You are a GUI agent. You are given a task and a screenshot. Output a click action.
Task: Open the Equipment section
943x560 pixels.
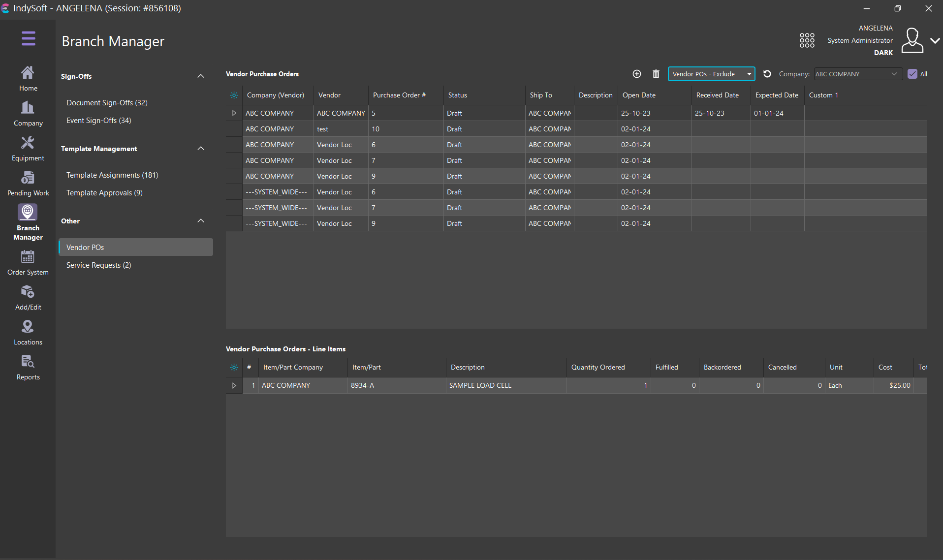click(x=28, y=149)
